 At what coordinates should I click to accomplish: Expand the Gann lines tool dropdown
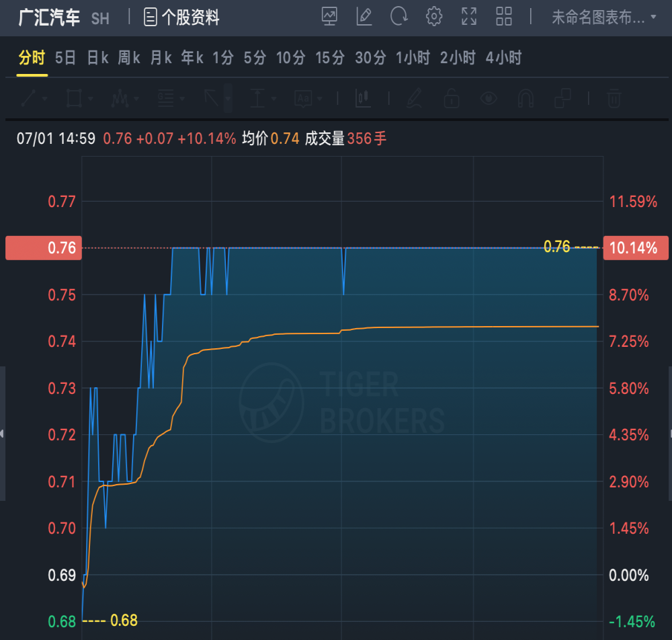pos(182,99)
